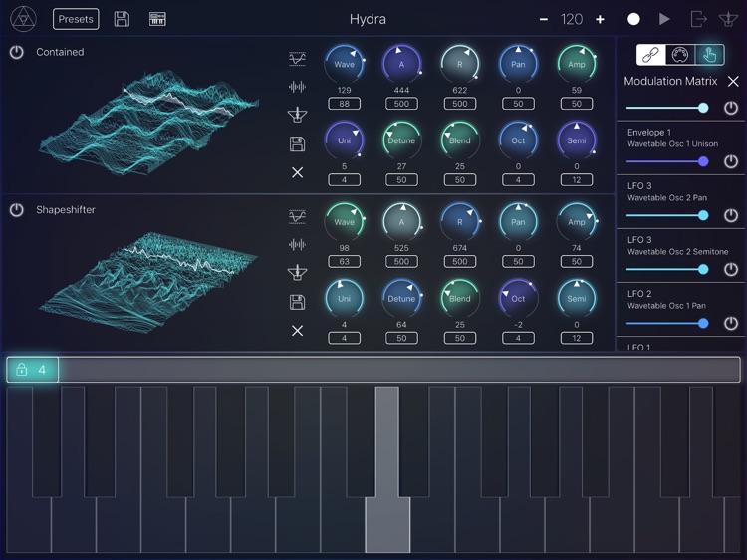Image resolution: width=747 pixels, height=560 pixels.
Task: Open the audio waveform icon for Contained oscillator
Action: point(297,87)
